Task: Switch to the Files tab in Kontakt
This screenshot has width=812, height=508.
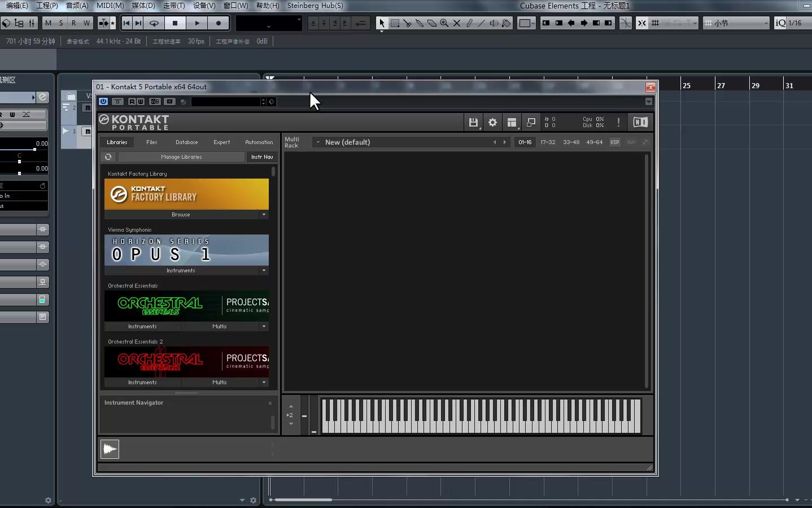Action: point(151,142)
